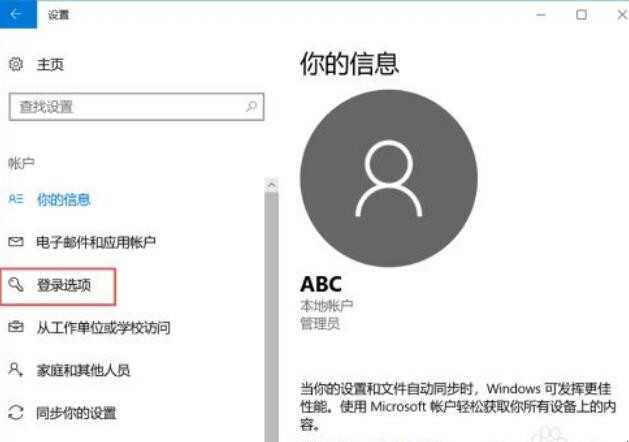Click the 你的信息 person-card icon
629x442 pixels.
[x=16, y=199]
